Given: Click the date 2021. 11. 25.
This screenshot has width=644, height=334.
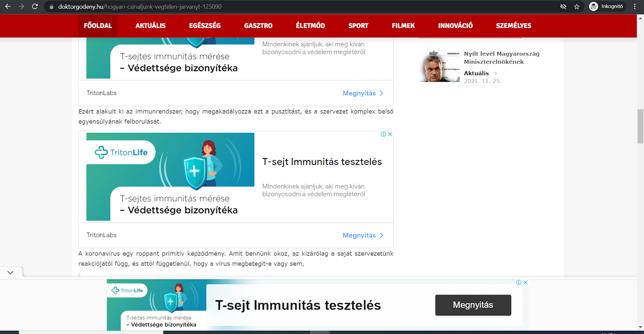Looking at the screenshot, I should click(483, 81).
